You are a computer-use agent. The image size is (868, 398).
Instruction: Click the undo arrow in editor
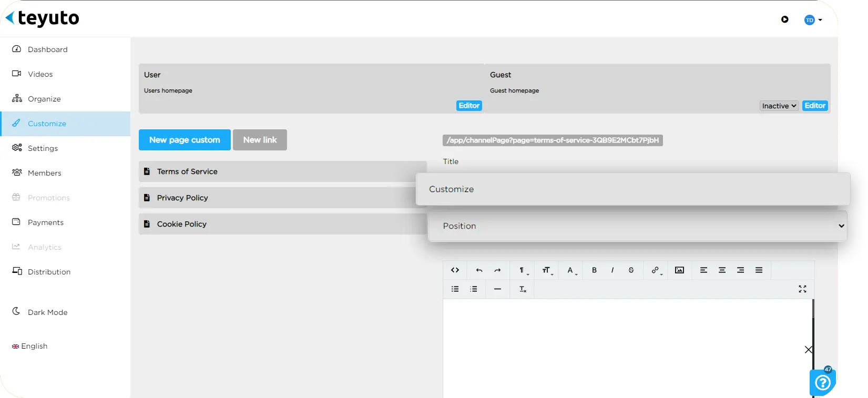(479, 270)
